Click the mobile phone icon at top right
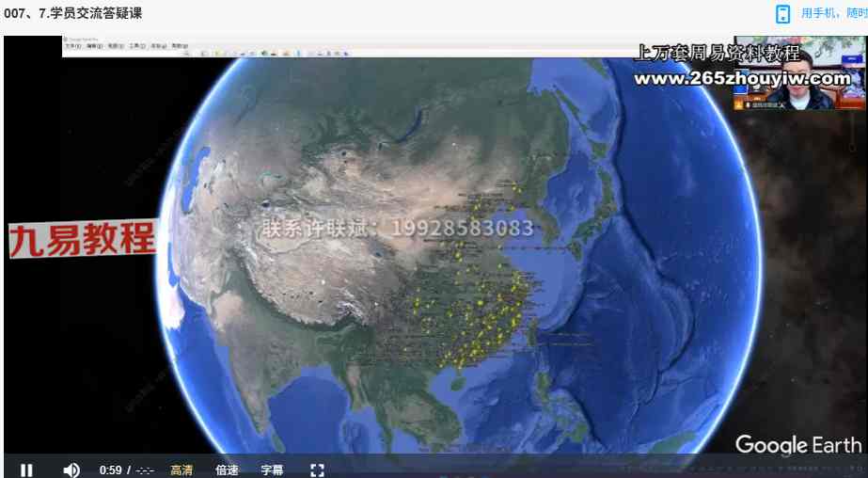 click(782, 13)
